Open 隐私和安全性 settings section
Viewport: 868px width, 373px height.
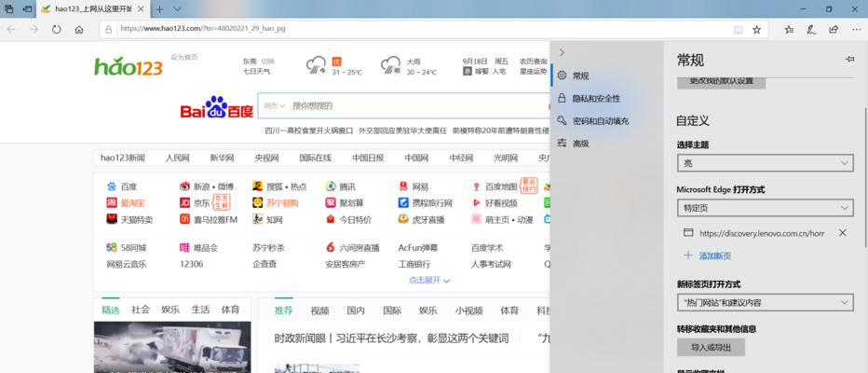(605, 98)
